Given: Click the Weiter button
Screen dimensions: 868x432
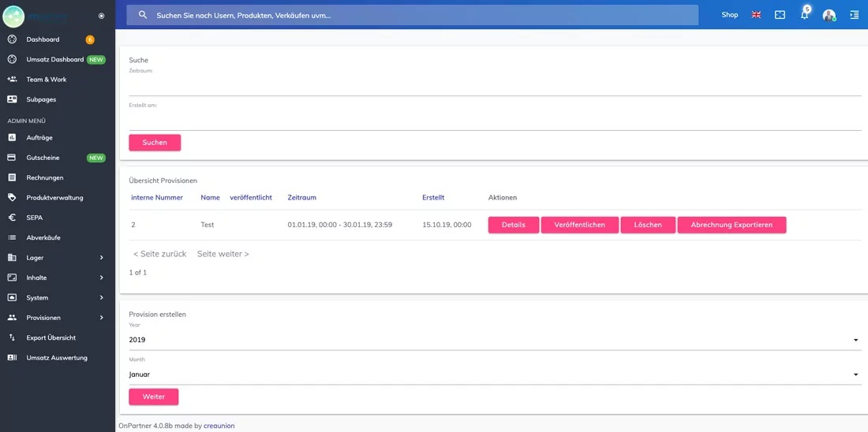Looking at the screenshot, I should pyautogui.click(x=154, y=397).
